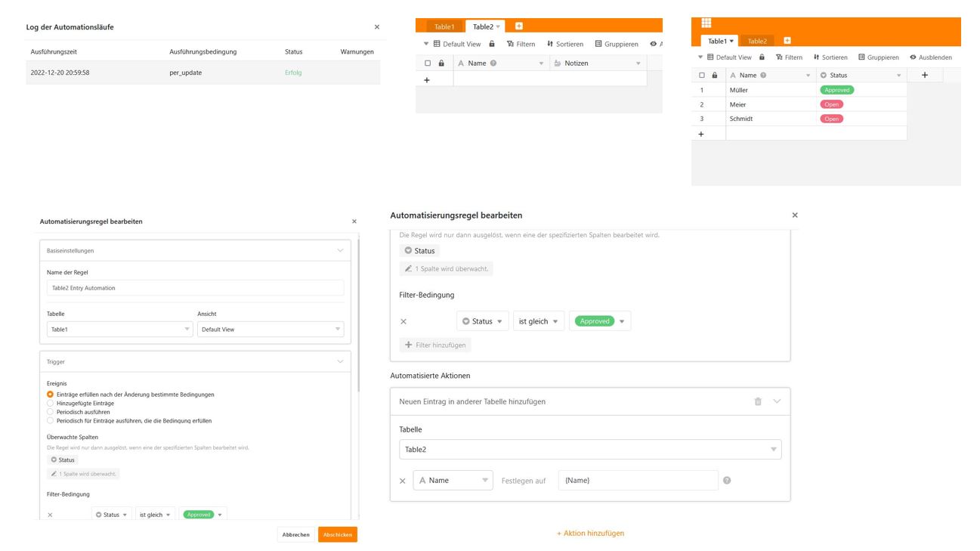The image size is (980, 551).
Task: Select the 'Hinzugefügte Einträge' radio option
Action: 51,404
